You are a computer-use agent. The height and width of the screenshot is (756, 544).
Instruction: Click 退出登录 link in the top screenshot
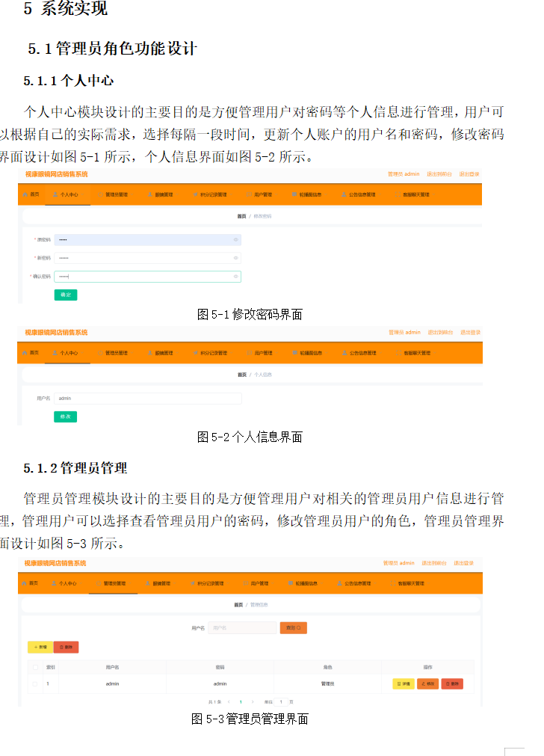tap(469, 174)
